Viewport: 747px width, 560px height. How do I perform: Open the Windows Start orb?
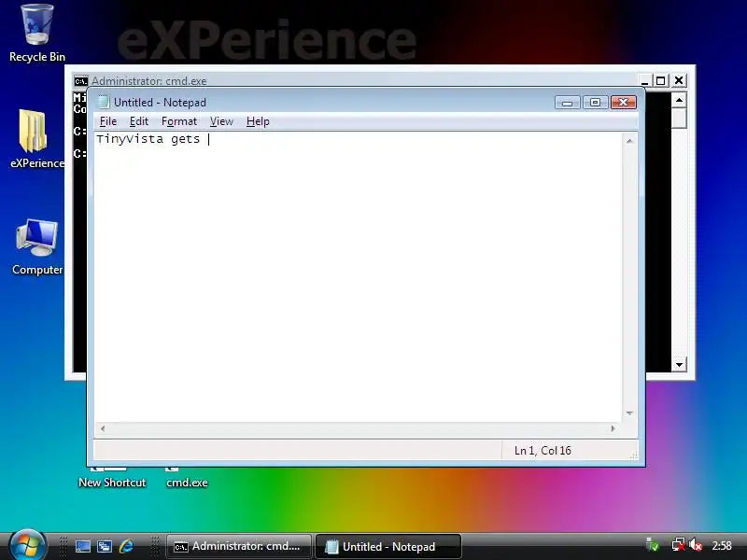(27, 545)
